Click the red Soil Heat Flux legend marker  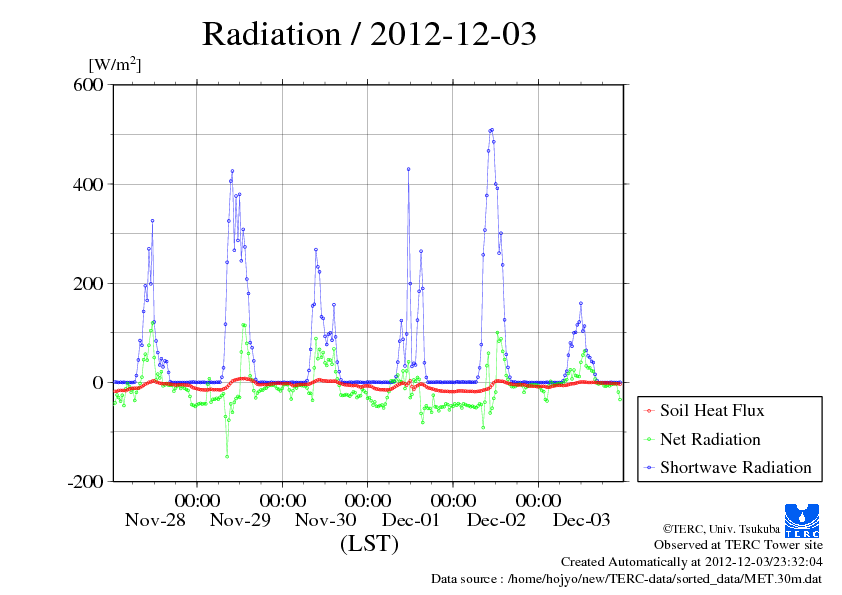[649, 411]
